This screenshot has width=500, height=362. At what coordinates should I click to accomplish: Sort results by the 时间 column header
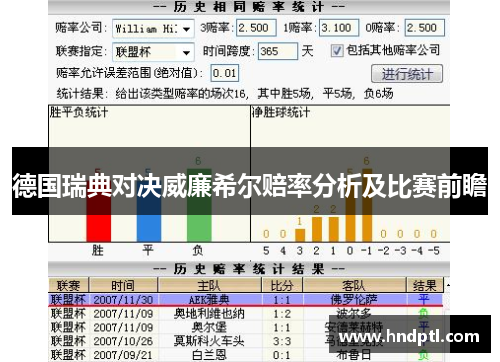(x=123, y=285)
